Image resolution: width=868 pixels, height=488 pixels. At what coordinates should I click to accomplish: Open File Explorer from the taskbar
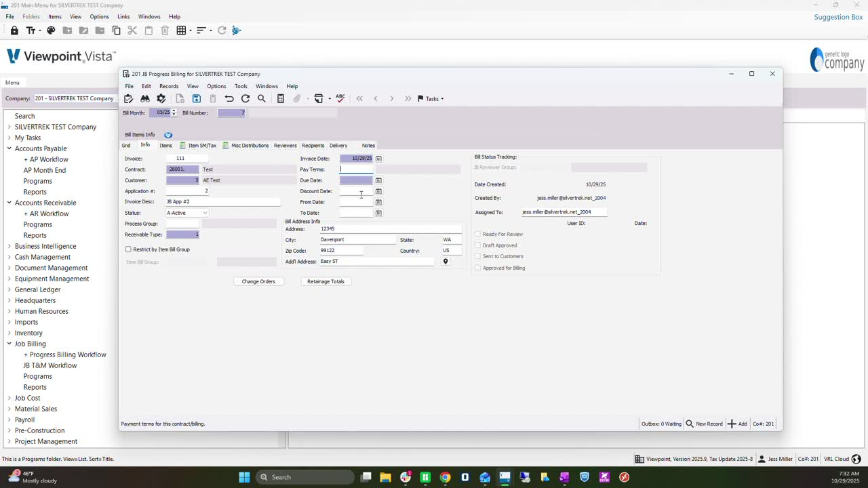coord(385,477)
